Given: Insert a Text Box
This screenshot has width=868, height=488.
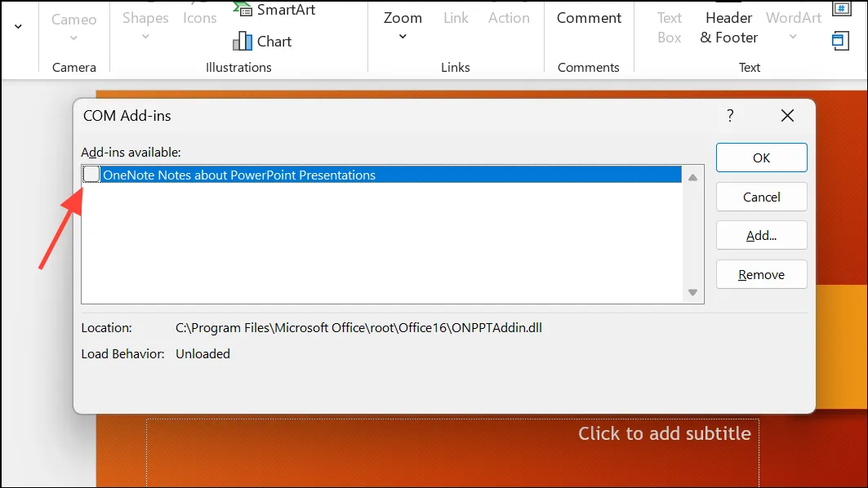Looking at the screenshot, I should pyautogui.click(x=670, y=28).
